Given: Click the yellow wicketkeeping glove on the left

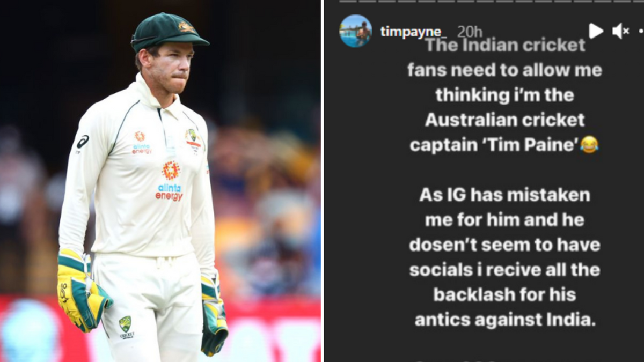Looking at the screenshot, I should [x=82, y=290].
